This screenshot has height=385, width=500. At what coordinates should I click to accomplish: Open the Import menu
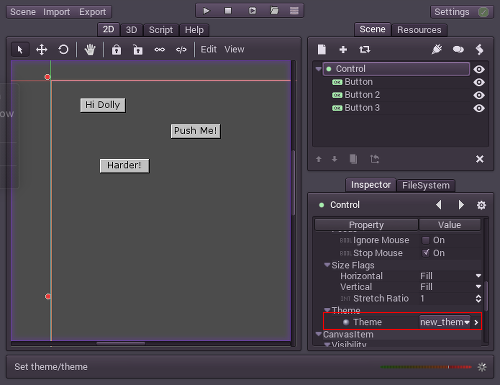[x=56, y=12]
